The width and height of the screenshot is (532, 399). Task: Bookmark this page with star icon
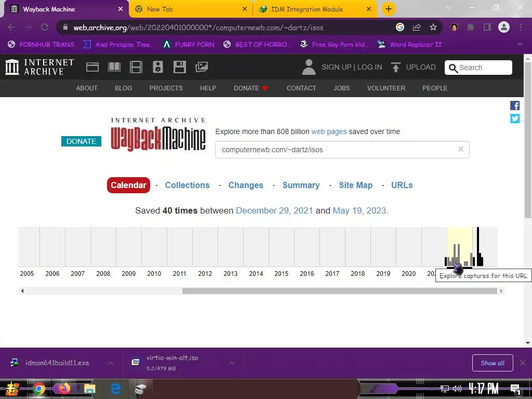[433, 27]
